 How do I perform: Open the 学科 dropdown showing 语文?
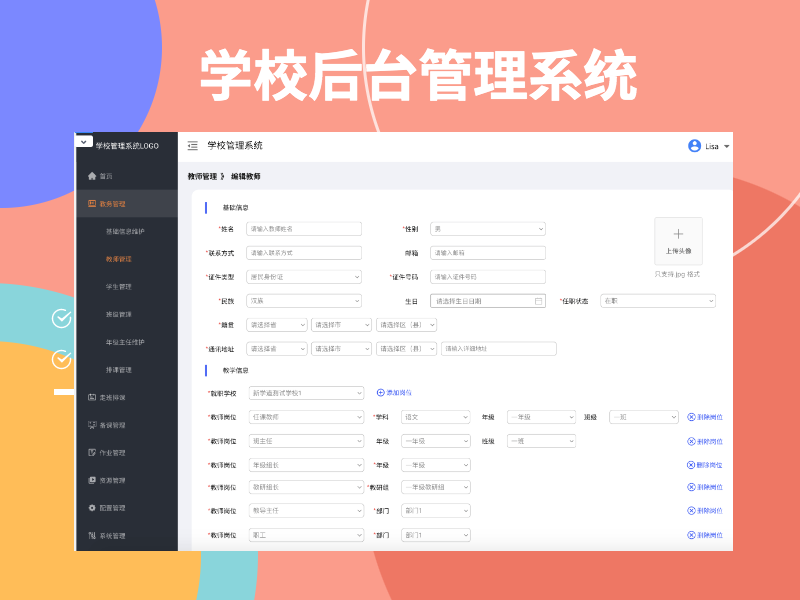click(x=436, y=417)
